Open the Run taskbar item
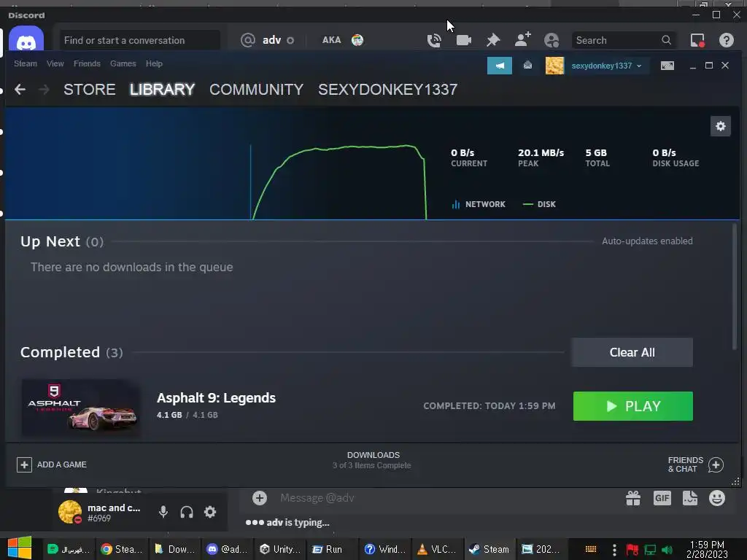 coord(328,549)
